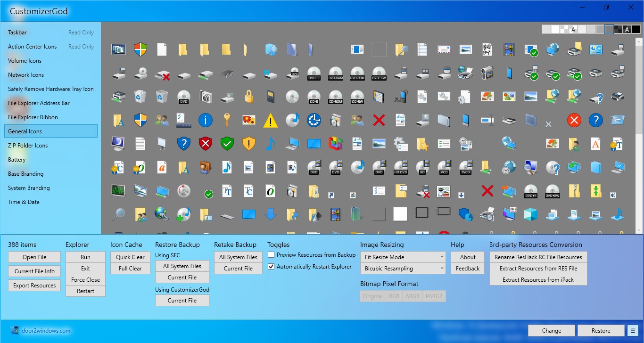Click Current File under Using CustomizerGod
Image resolution: width=644 pixels, height=343 pixels.
tap(182, 301)
